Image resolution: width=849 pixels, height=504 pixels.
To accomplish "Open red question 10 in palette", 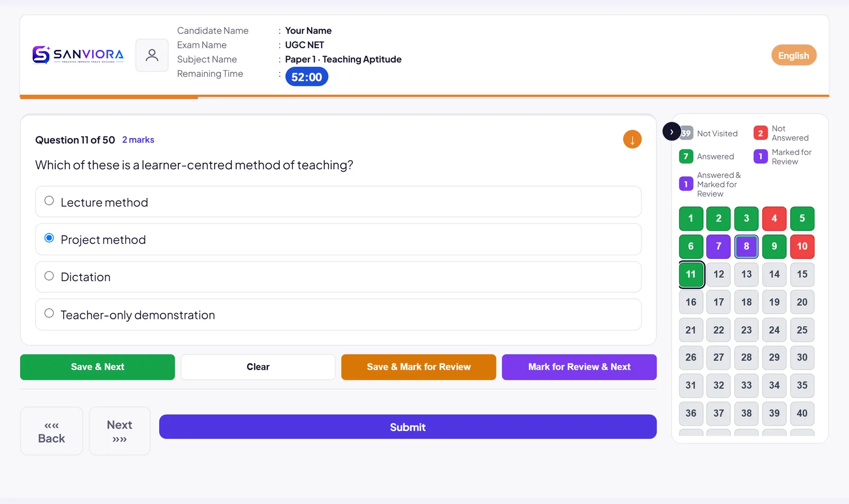I will 802,247.
